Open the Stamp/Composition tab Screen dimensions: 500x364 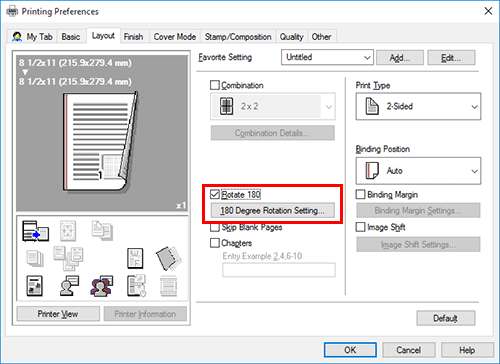point(238,37)
